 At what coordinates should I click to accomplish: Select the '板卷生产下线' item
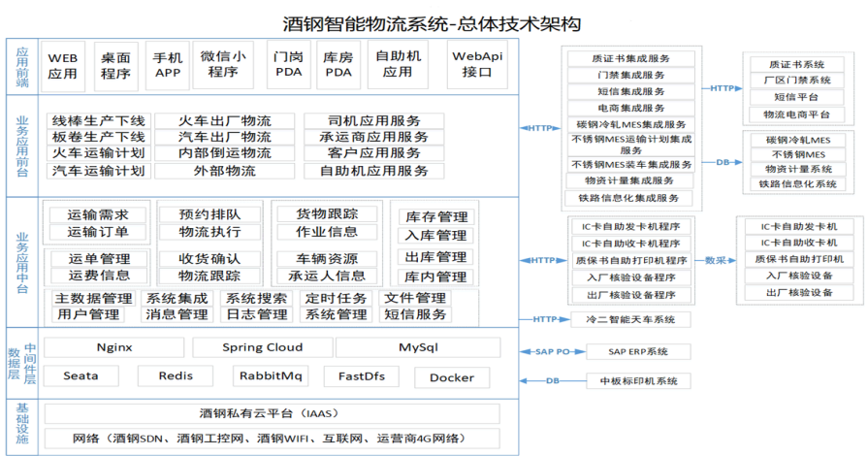(99, 137)
